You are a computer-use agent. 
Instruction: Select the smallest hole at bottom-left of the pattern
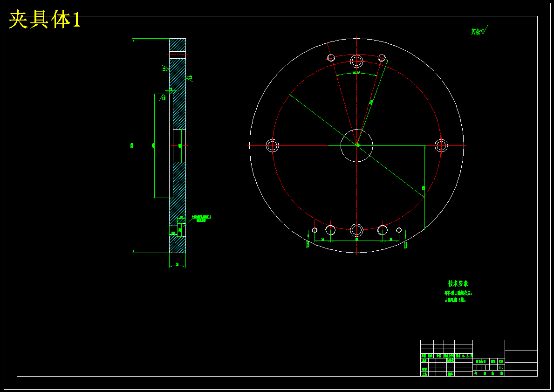pyautogui.click(x=315, y=230)
